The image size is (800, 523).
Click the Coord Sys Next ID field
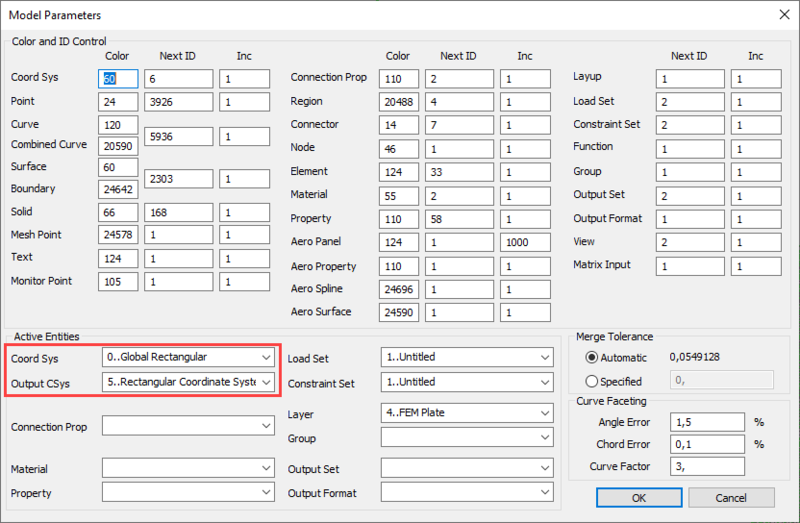pyautogui.click(x=179, y=79)
